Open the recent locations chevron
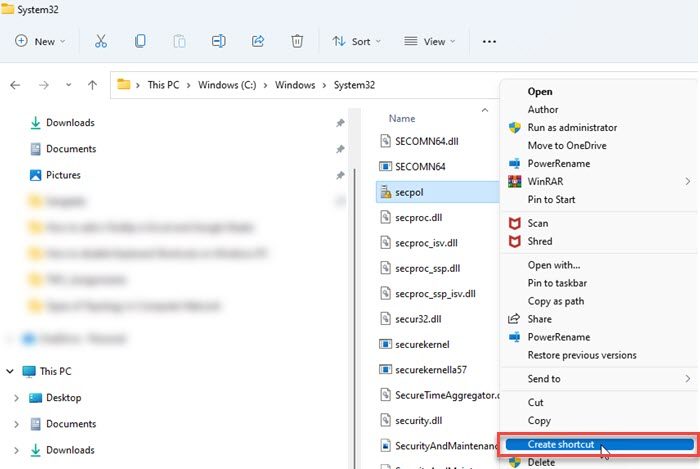The image size is (700, 469). click(x=68, y=85)
